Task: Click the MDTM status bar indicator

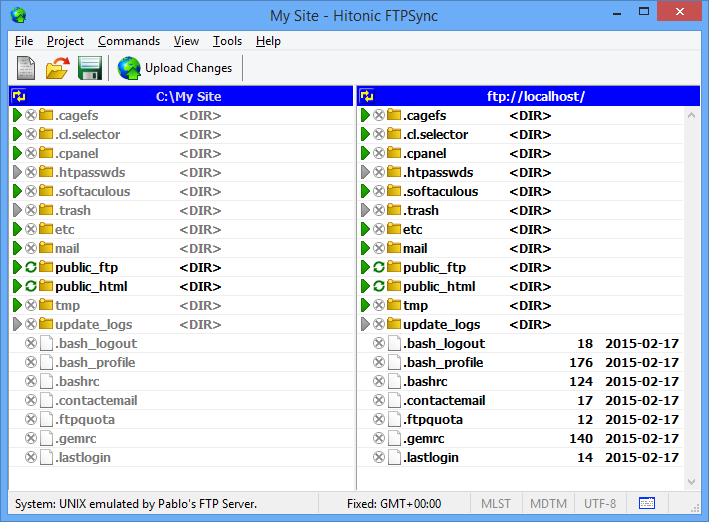Action: click(548, 503)
